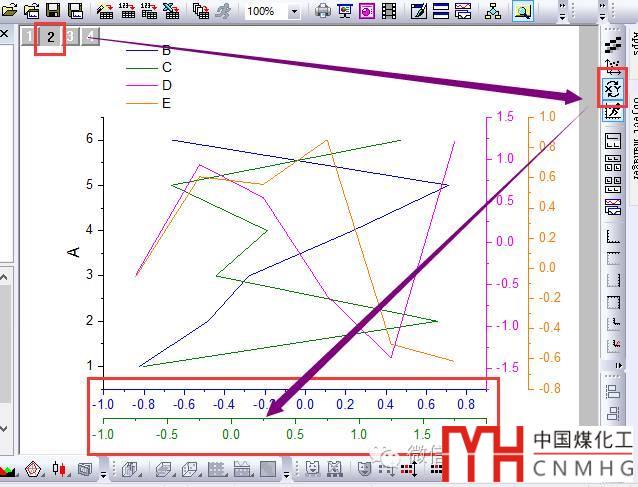Expand the second top toolbar overflow chevron

pyautogui.click(x=603, y=11)
